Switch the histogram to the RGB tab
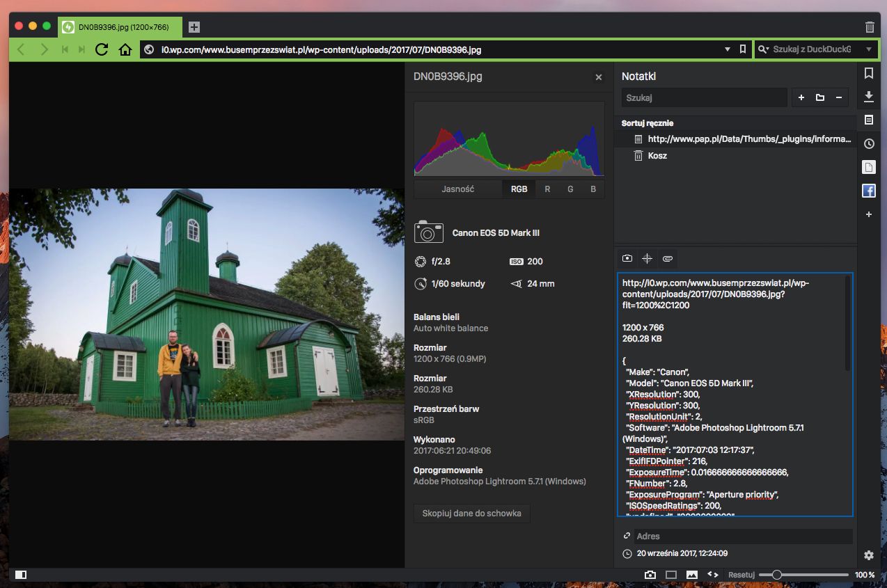The image size is (887, 588). [x=519, y=189]
